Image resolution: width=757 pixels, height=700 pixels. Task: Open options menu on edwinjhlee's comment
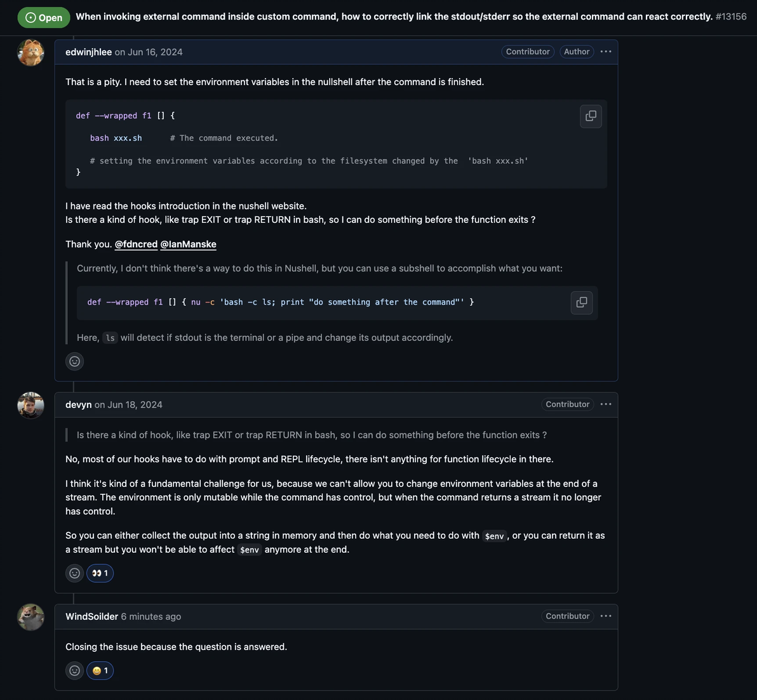(x=606, y=51)
